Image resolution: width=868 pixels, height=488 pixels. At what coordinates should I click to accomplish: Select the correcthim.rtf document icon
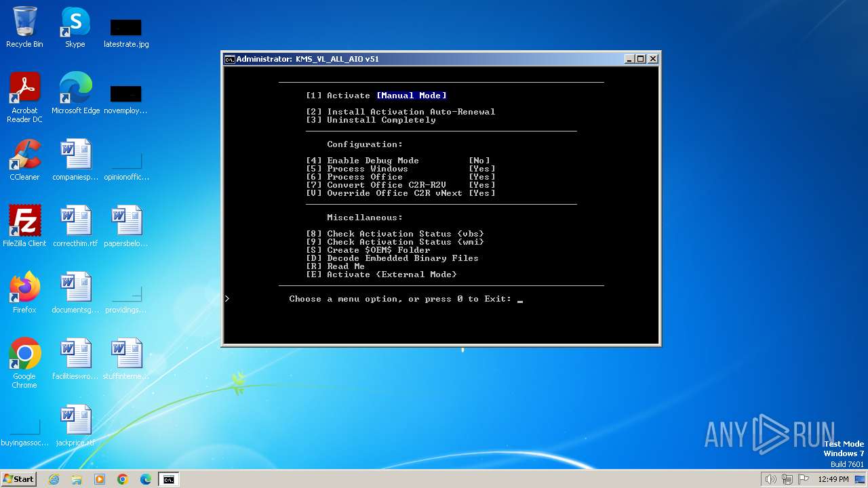(75, 226)
